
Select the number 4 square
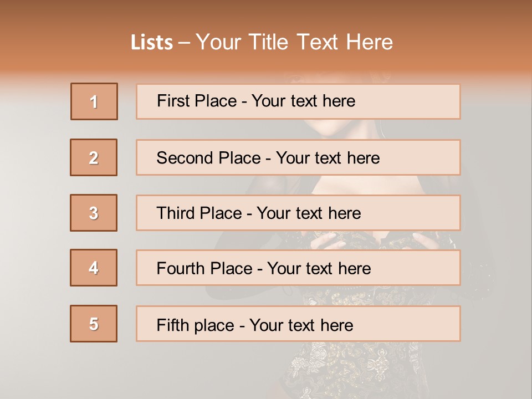click(94, 268)
